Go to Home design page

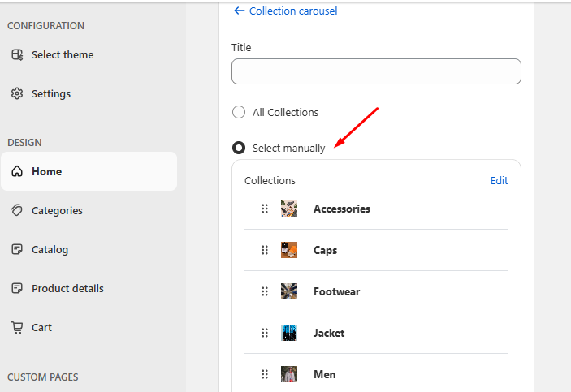coord(89,171)
